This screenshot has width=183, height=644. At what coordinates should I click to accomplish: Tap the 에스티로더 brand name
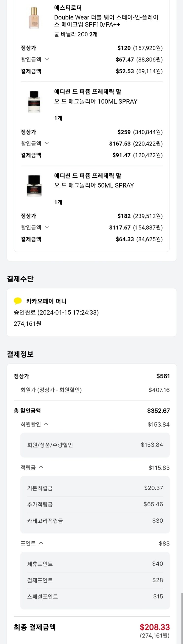68,8
